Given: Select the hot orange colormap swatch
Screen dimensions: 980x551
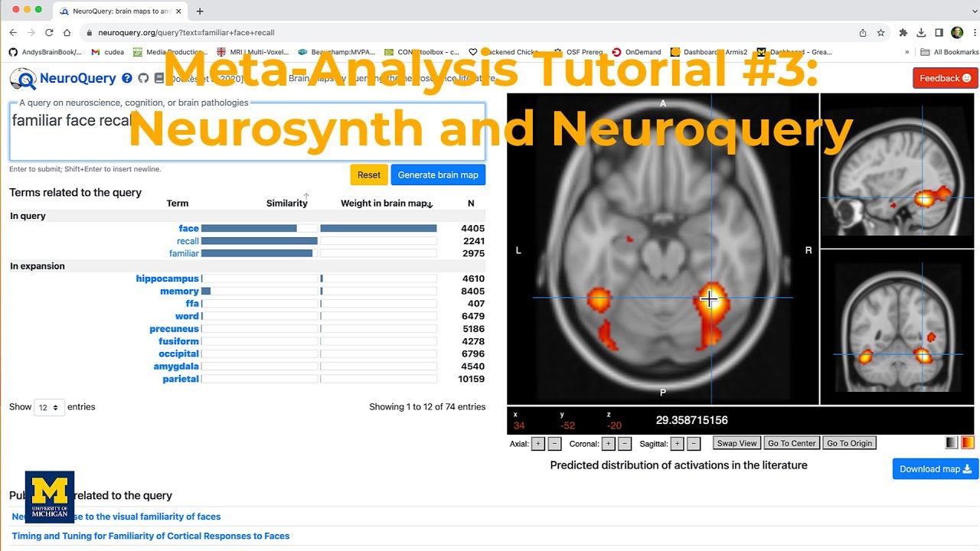Looking at the screenshot, I should [x=968, y=442].
